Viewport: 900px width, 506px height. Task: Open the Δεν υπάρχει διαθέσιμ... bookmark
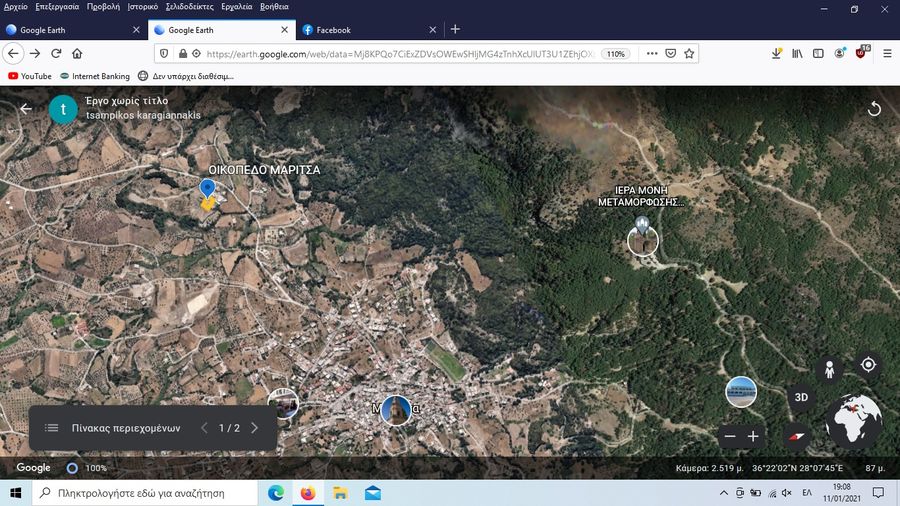185,76
